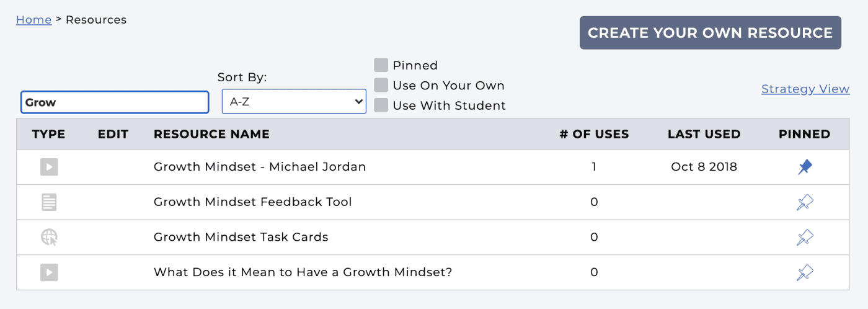868x309 pixels.
Task: Click the search field containing Grow
Action: 115,102
